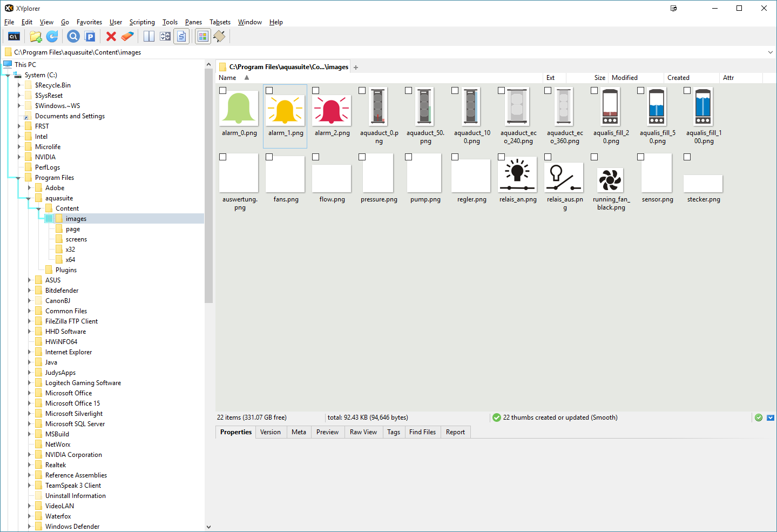
Task: Open the Scripting menu
Action: (142, 22)
